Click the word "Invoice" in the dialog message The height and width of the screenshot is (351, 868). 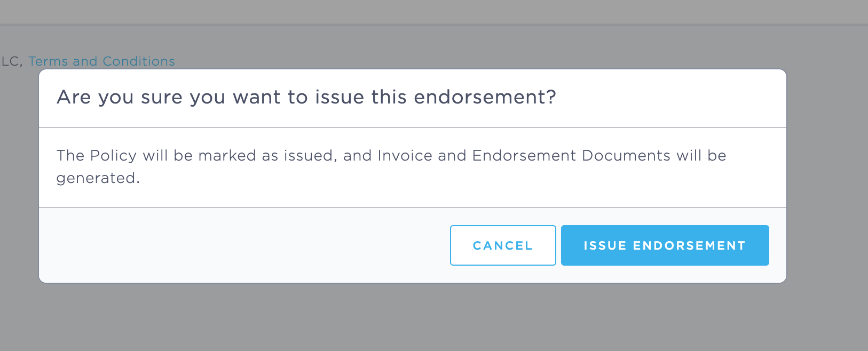[405, 156]
